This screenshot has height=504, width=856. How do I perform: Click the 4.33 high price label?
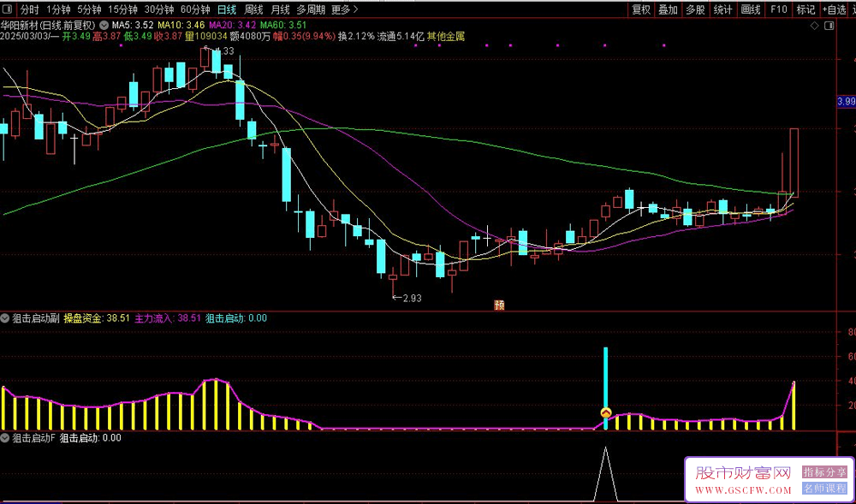point(224,50)
